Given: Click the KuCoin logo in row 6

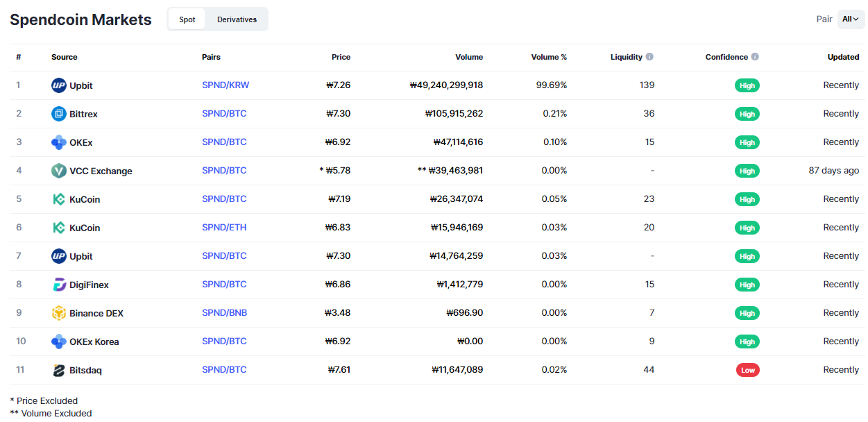Looking at the screenshot, I should (59, 228).
